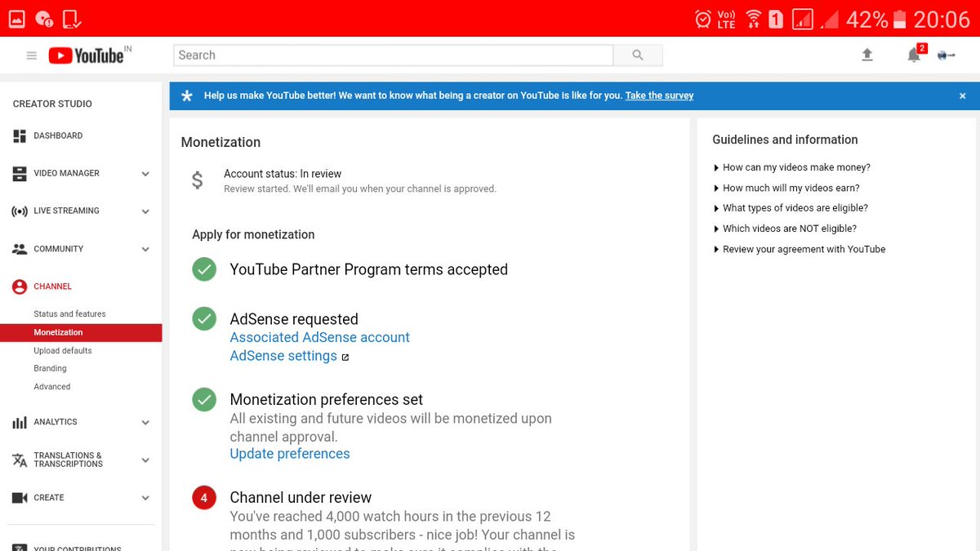Open Upload defaults under Channel
The image size is (980, 551).
click(x=63, y=351)
